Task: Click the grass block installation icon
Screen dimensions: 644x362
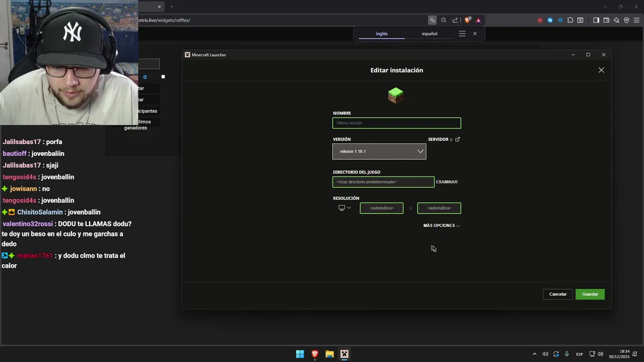Action: [x=396, y=95]
